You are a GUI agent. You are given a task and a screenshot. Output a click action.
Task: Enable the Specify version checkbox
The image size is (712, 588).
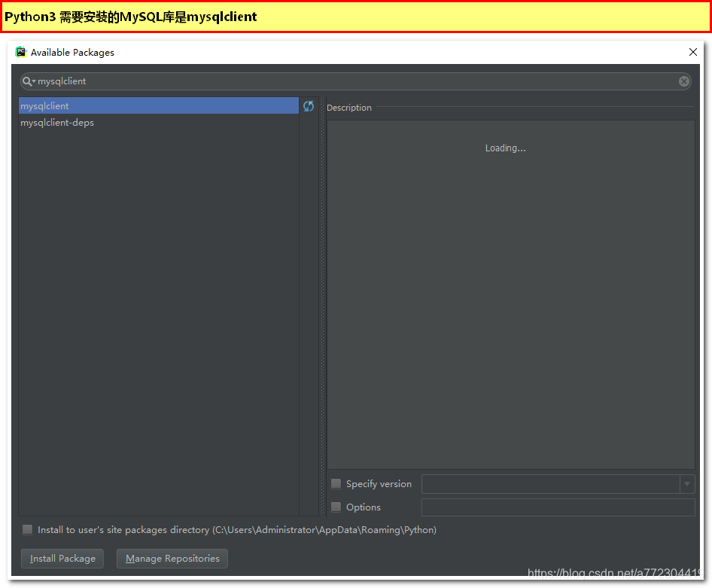[x=336, y=483]
